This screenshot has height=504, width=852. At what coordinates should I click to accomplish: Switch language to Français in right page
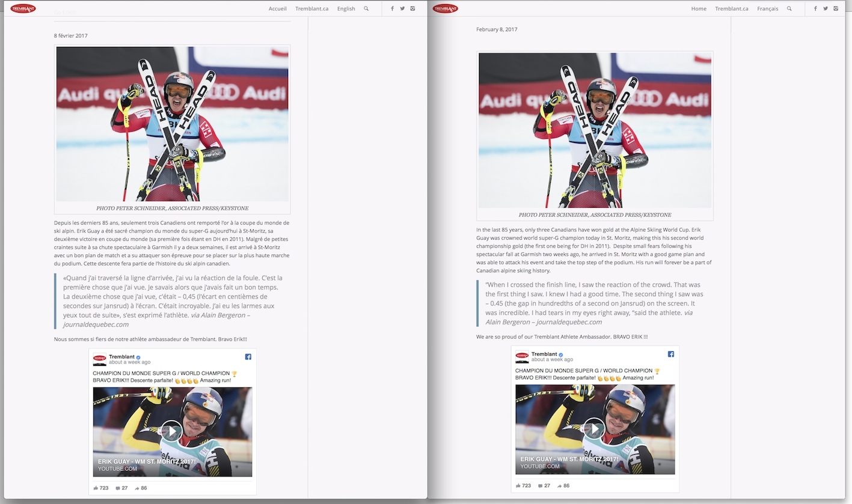pos(767,9)
